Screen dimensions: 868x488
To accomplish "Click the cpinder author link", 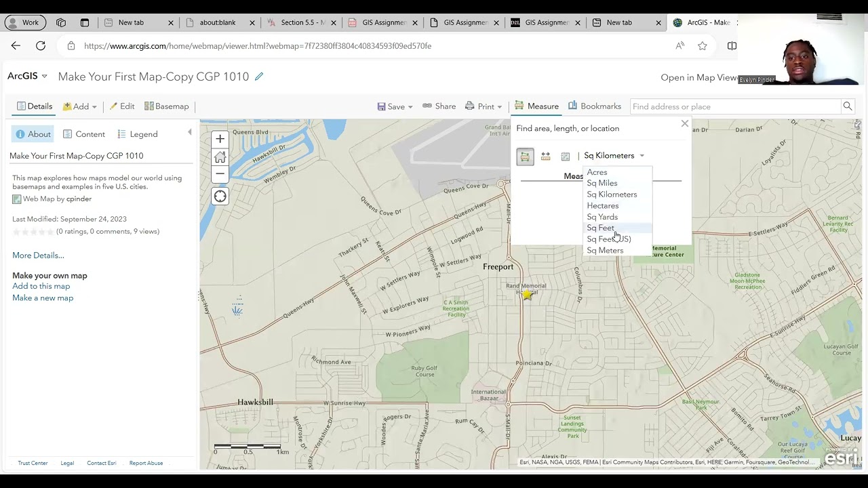I will 79,199.
